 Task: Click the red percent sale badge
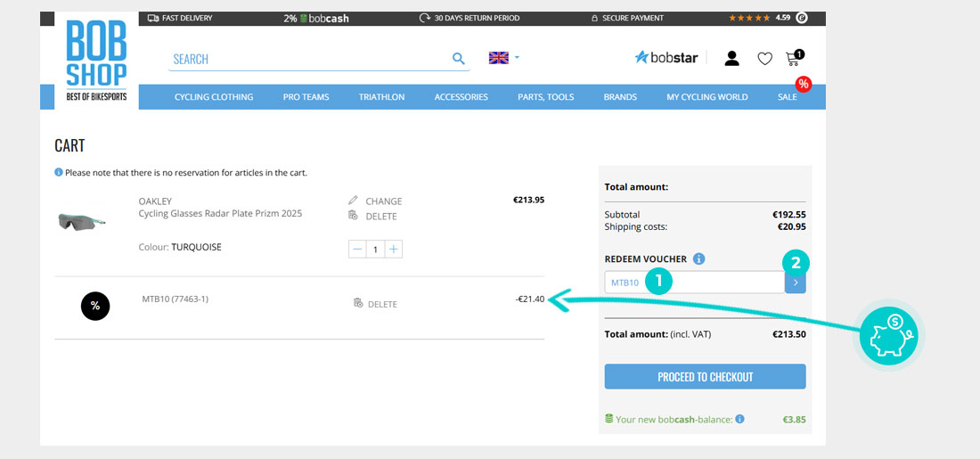804,84
